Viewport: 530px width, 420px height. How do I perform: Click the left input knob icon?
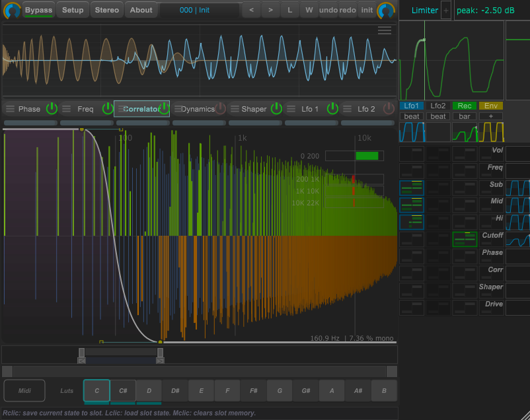coord(11,10)
